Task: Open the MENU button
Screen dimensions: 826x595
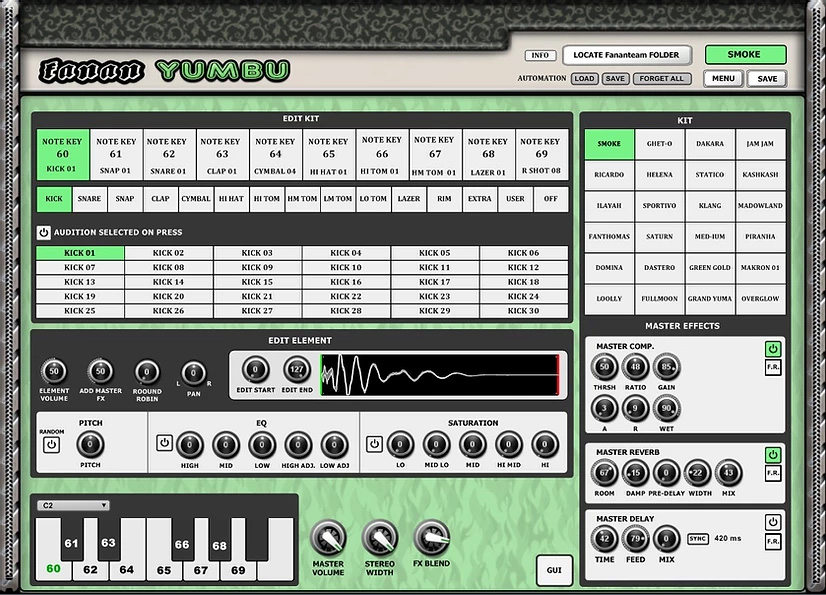Action: coord(723,79)
